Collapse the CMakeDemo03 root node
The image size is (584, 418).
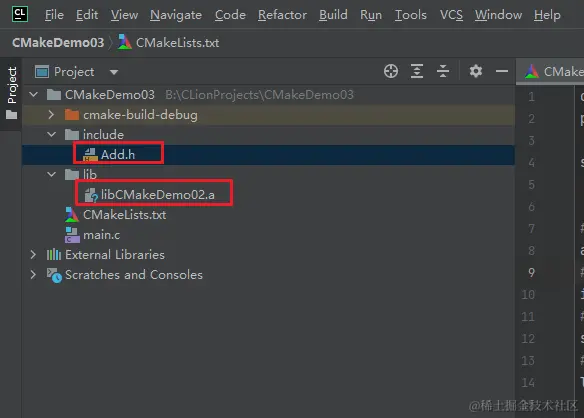[34, 95]
